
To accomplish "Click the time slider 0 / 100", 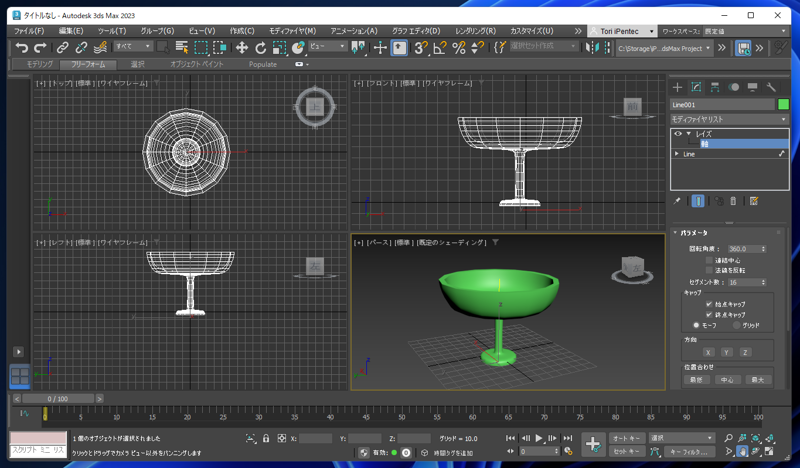I will pos(58,399).
